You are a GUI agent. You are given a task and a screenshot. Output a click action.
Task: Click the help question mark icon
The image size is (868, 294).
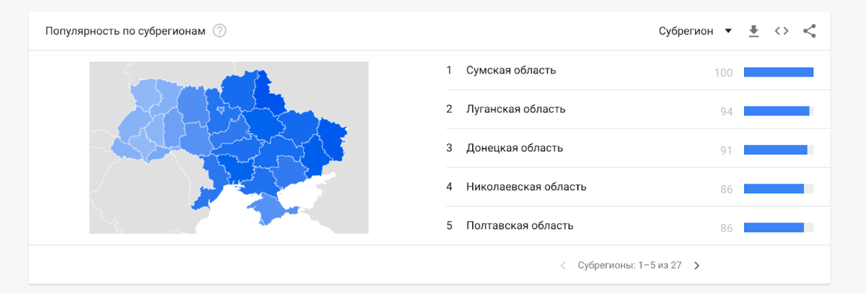click(220, 31)
